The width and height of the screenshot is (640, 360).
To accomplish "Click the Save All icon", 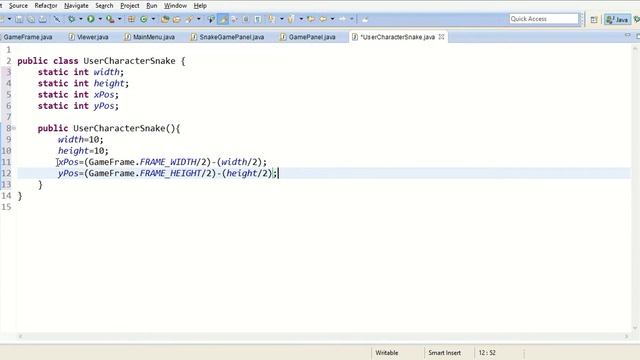I will pyautogui.click(x=31, y=19).
